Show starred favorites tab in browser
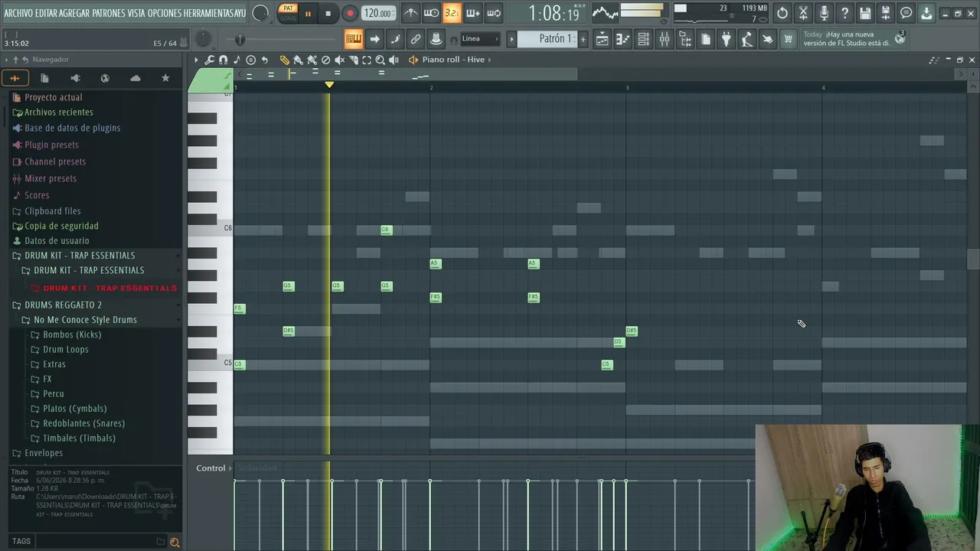 pyautogui.click(x=165, y=78)
